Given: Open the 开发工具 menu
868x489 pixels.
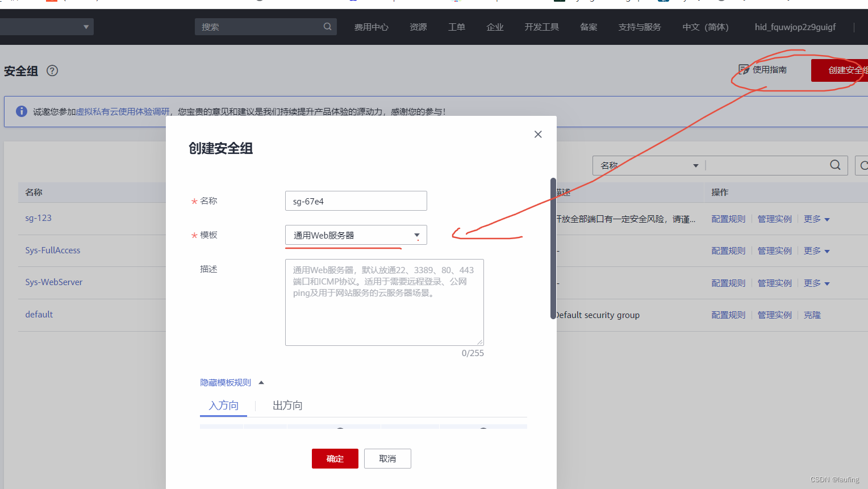Looking at the screenshot, I should pos(542,27).
